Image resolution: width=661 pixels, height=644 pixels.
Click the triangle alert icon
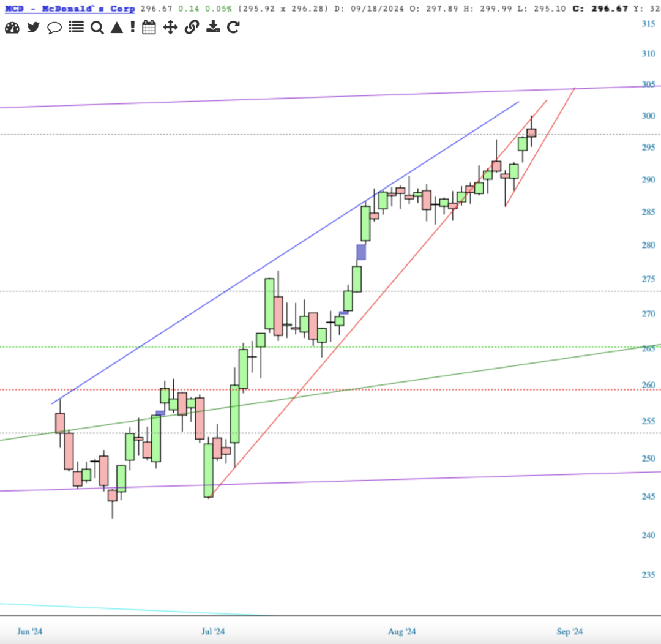coord(117,28)
